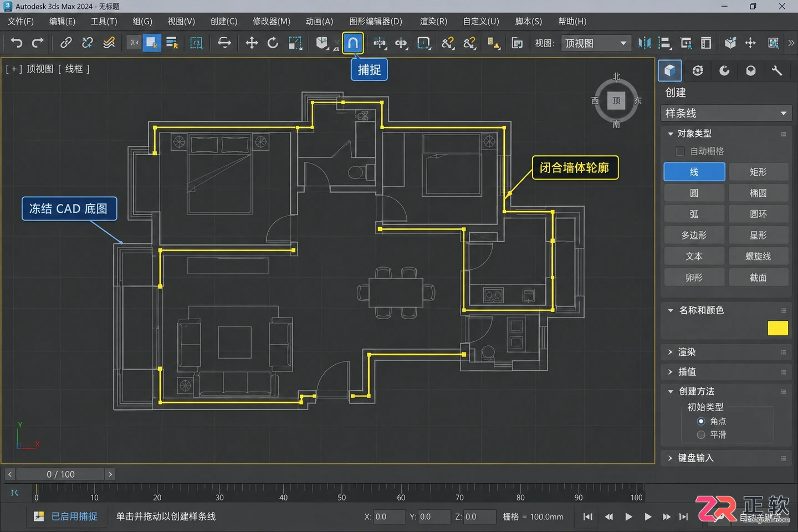Choose the Select and Scale tool

[295, 43]
